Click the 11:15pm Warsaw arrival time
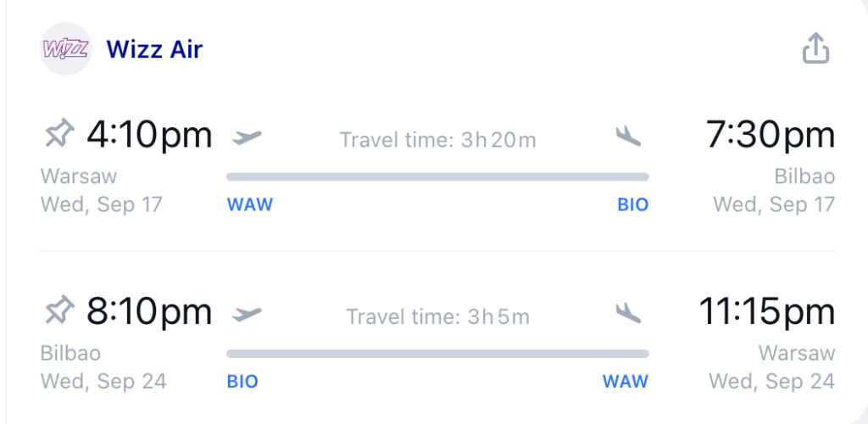Screen dimensions: 868x424 766,311
